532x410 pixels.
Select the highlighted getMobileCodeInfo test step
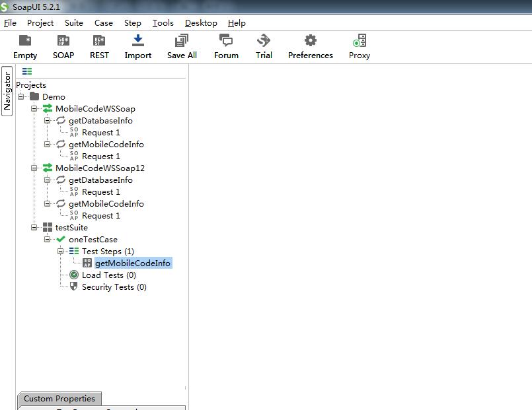(x=133, y=263)
